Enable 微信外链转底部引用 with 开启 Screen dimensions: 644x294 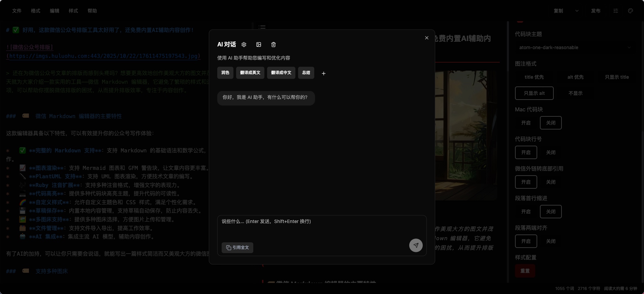click(x=526, y=182)
